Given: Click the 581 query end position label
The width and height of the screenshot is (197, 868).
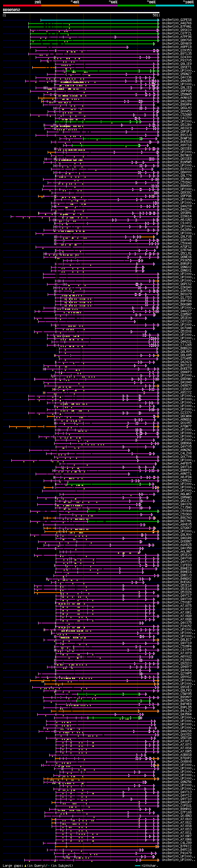Looking at the screenshot, I should [155, 15].
